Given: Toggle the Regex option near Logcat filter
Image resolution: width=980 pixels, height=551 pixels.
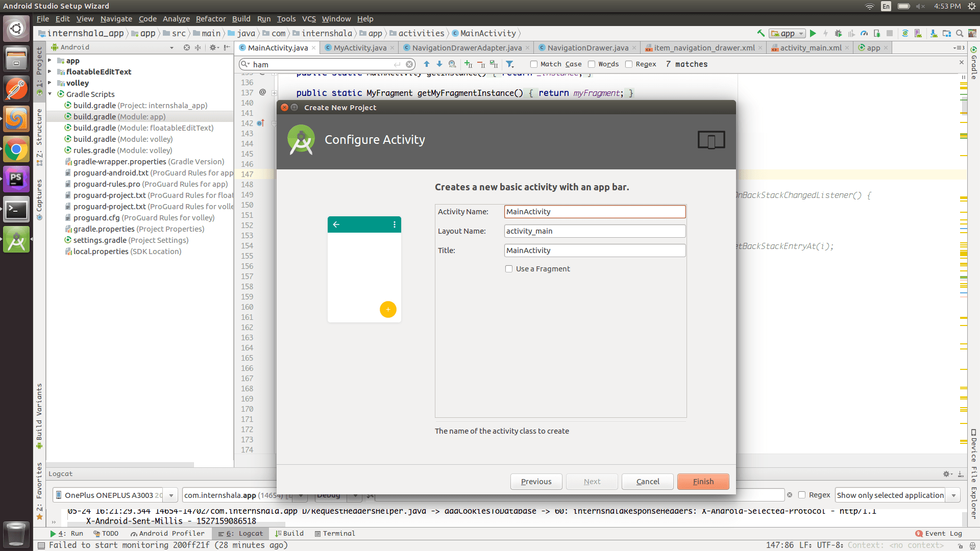Looking at the screenshot, I should [x=801, y=494].
